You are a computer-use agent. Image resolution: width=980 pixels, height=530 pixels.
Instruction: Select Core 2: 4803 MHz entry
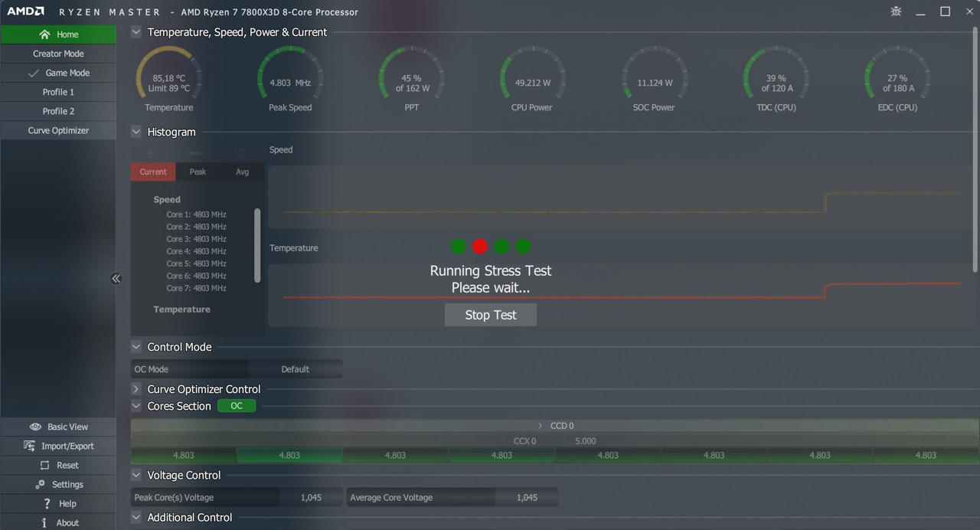pos(197,227)
